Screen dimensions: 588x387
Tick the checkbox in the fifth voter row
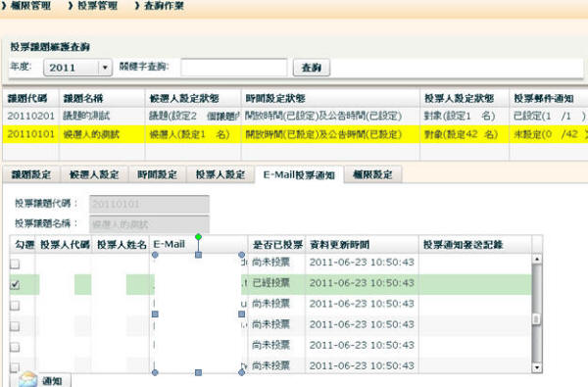pos(15,347)
